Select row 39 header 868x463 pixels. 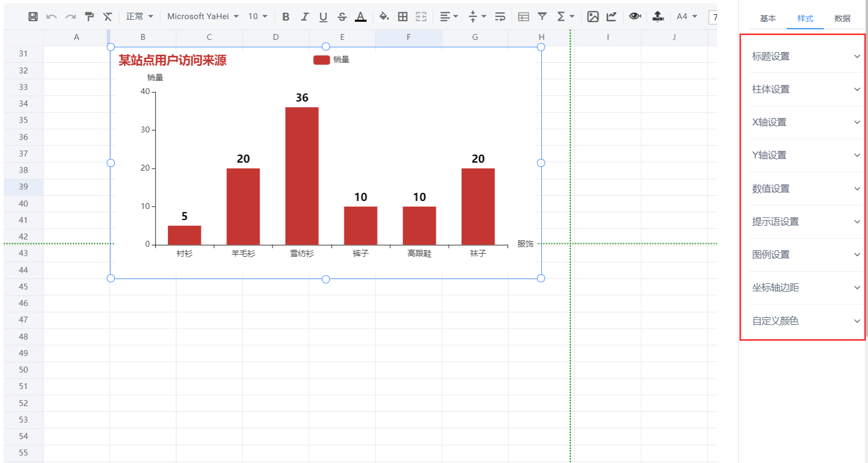[x=23, y=187]
